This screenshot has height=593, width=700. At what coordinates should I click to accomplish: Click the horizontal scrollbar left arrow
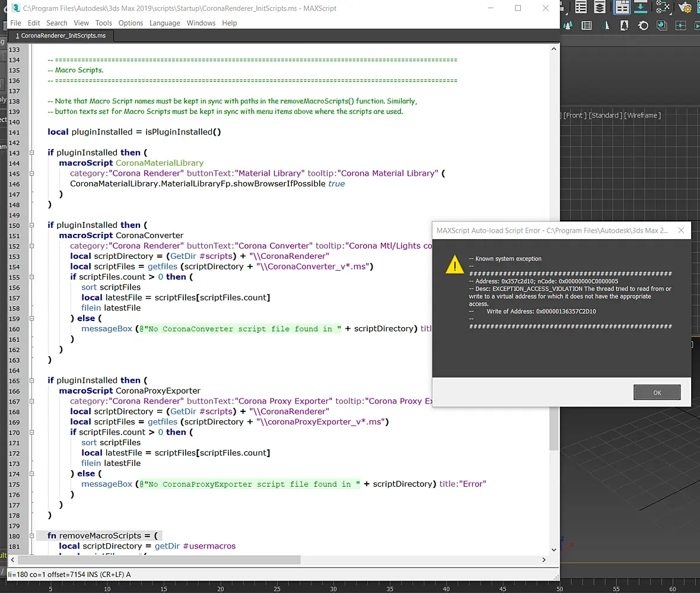click(x=12, y=560)
